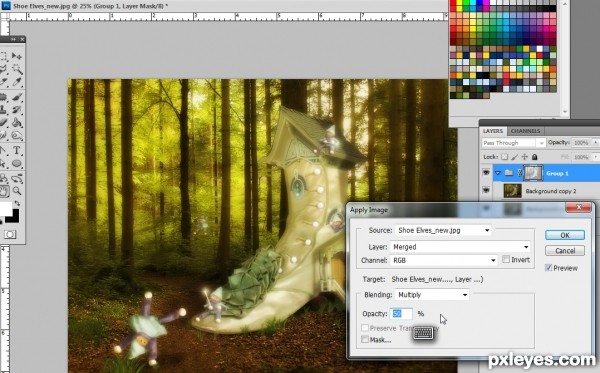This screenshot has height=373, width=600.
Task: Enable lock image pixels brush icon
Action: click(515, 157)
